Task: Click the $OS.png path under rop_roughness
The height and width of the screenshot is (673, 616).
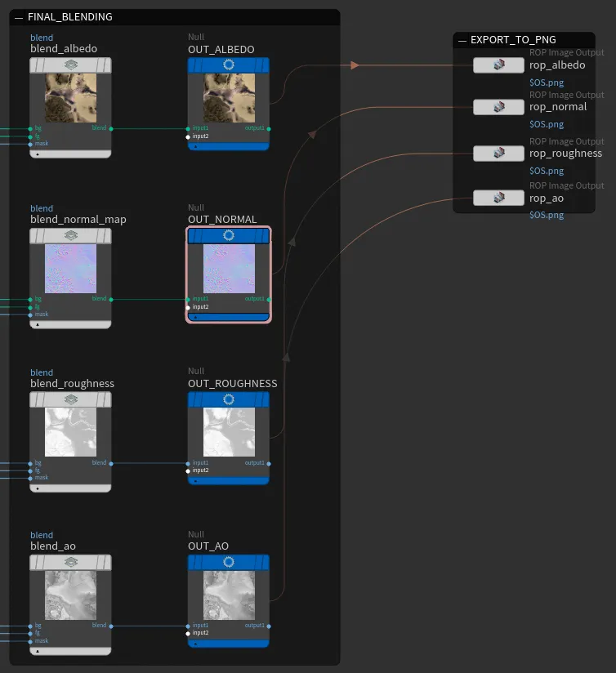Action: 547,171
